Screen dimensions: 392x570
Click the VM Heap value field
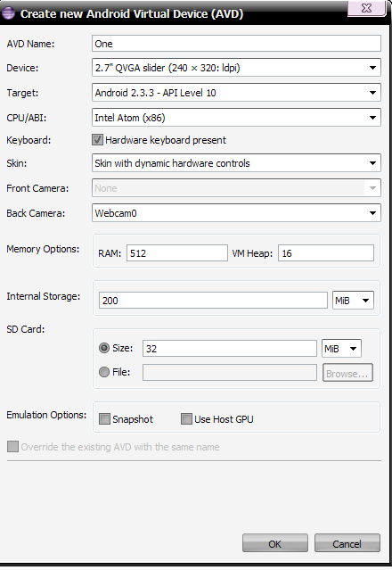click(326, 253)
